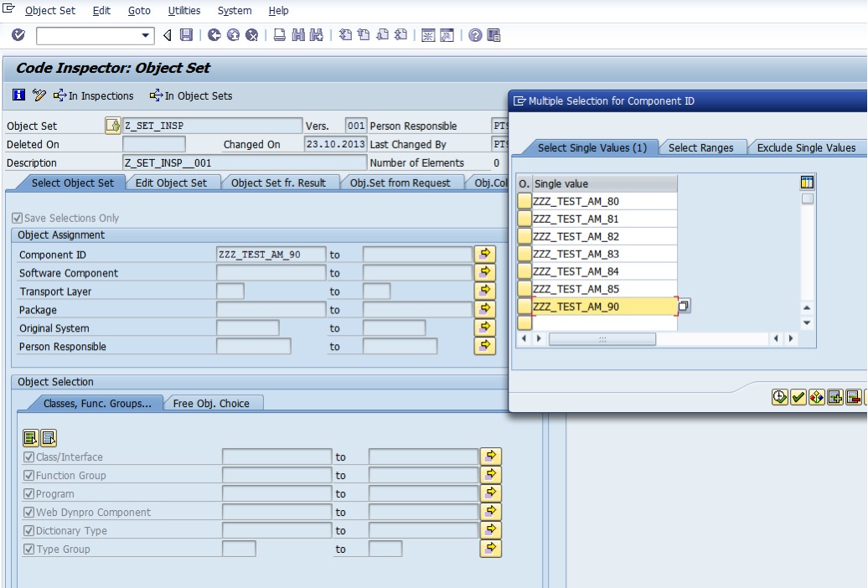Switch to Edit Object Set tab
The width and height of the screenshot is (868, 588).
[x=171, y=183]
